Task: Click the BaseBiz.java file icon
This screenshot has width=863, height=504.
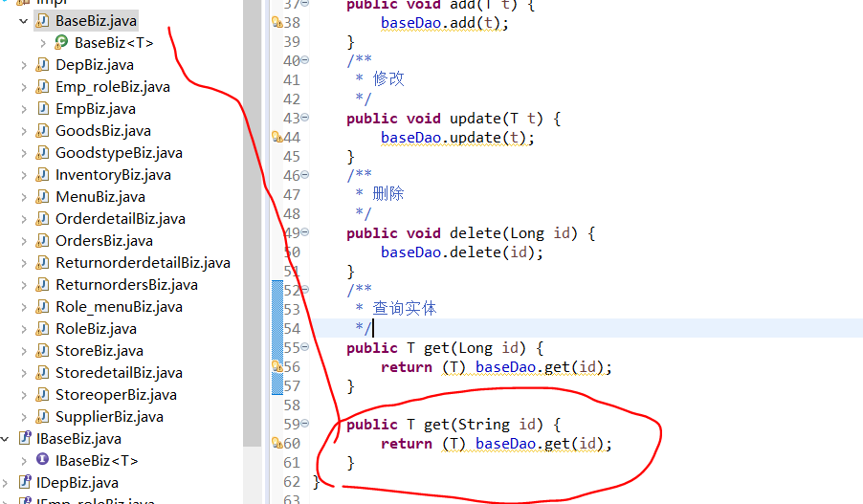Action: (x=42, y=21)
